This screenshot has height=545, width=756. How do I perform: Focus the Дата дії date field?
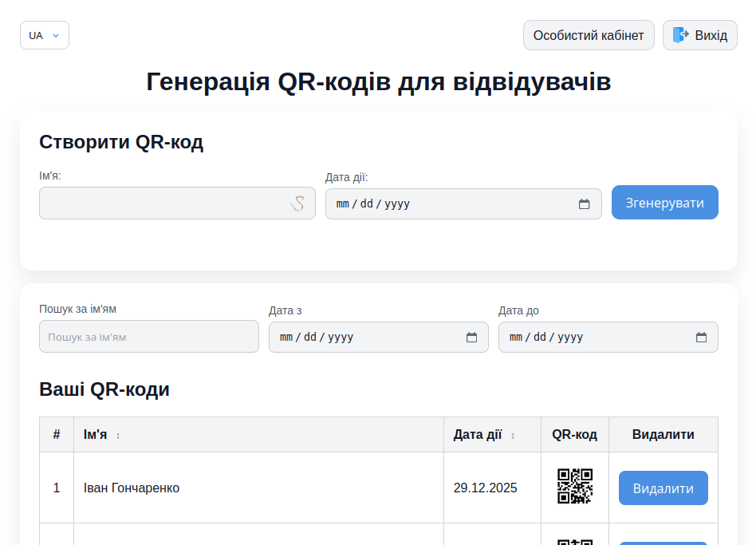463,204
